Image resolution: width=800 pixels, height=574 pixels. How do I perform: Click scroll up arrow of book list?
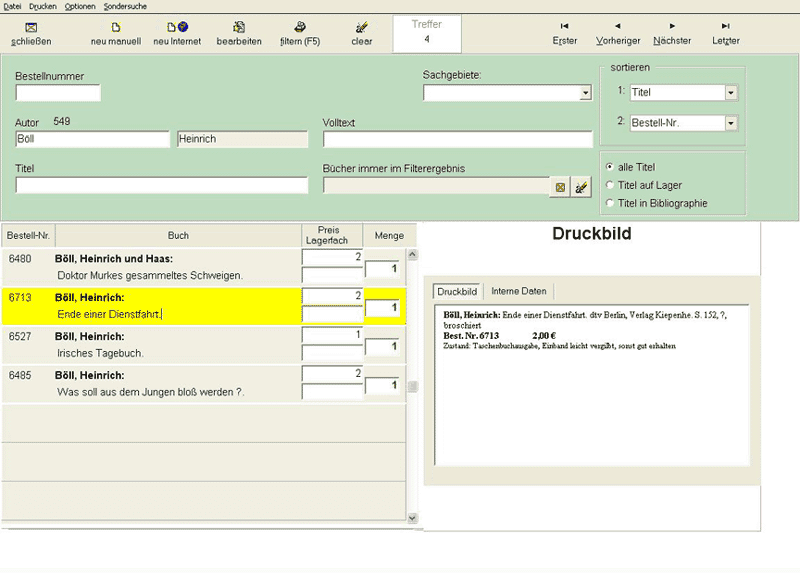tap(412, 255)
